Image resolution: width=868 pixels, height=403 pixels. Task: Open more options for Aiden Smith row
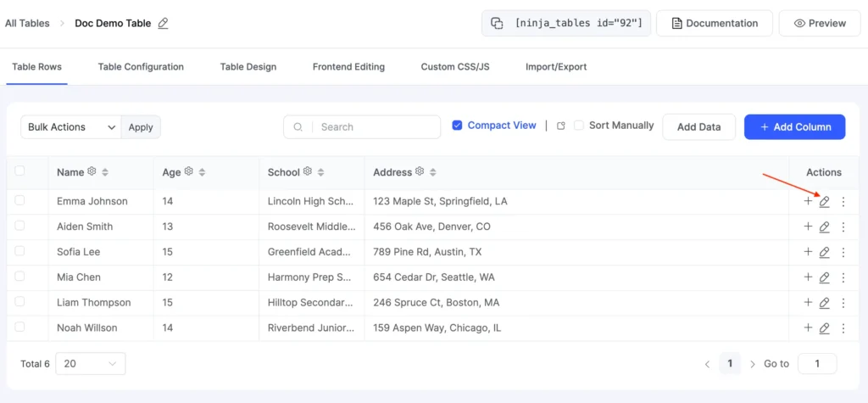click(x=843, y=227)
